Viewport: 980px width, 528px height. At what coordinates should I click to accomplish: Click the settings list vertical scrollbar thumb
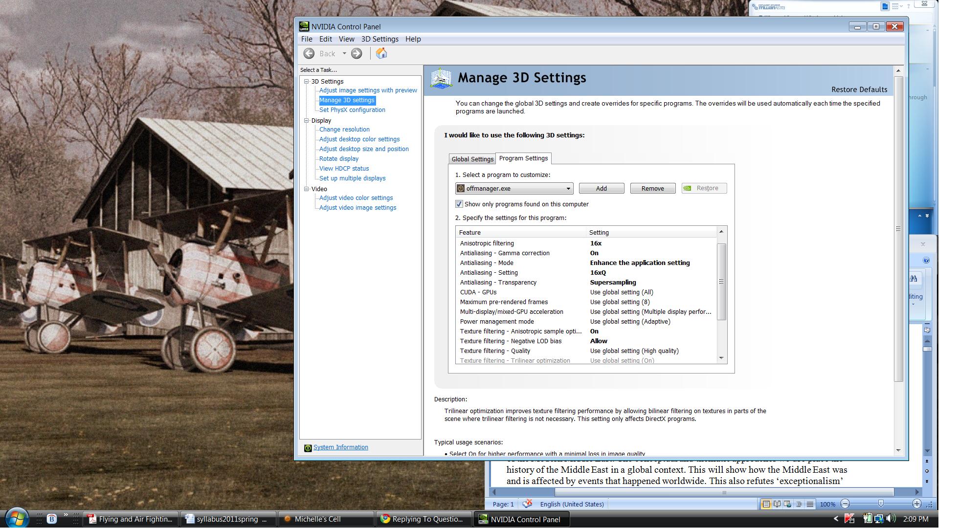tap(721, 282)
